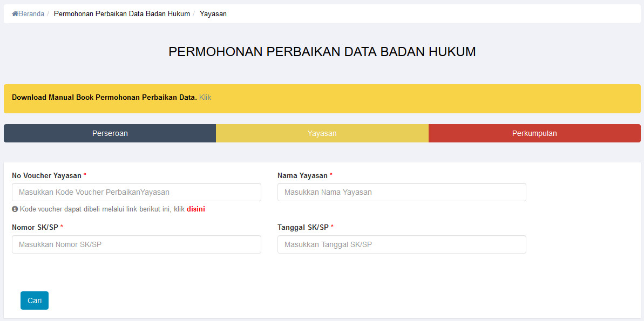Follow the red 'disini' voucher purchase link
This screenshot has height=321, width=644.
pos(196,209)
